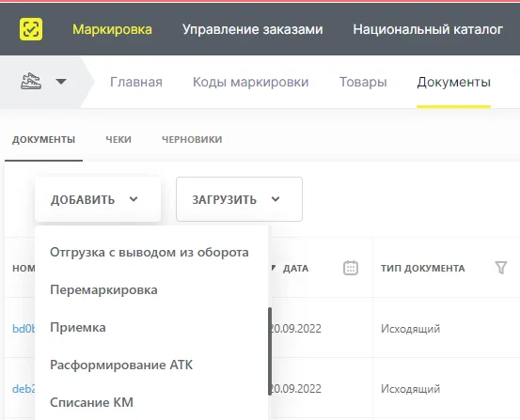Open the calendar date filter icon
Image resolution: width=520 pixels, height=420 pixels.
(351, 268)
